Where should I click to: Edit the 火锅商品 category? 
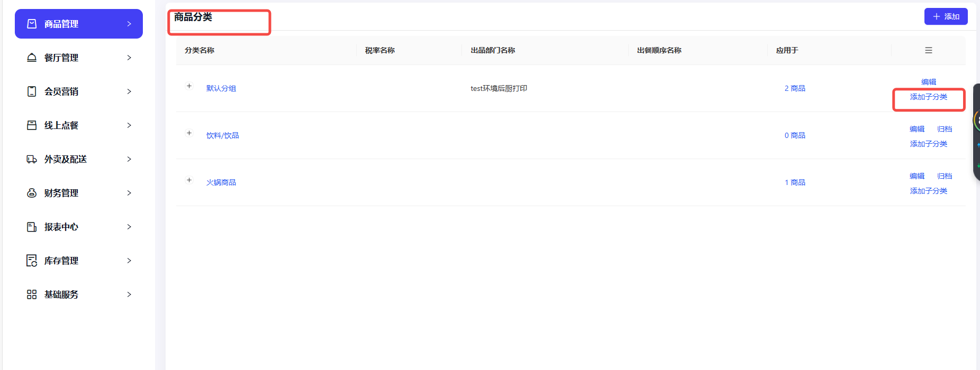[917, 176]
